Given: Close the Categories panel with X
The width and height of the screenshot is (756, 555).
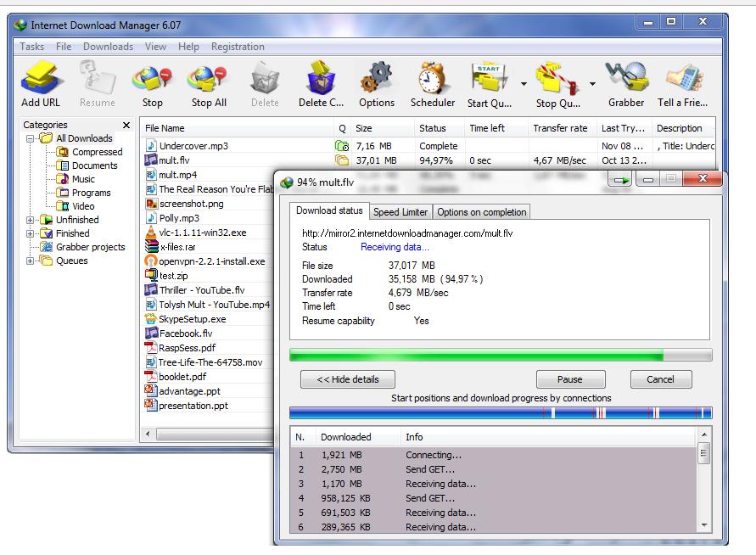Looking at the screenshot, I should tap(126, 126).
